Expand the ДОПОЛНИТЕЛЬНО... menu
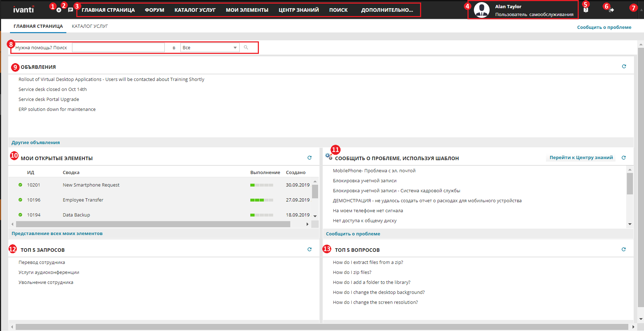Viewport: 644px width, 331px height. [x=387, y=10]
